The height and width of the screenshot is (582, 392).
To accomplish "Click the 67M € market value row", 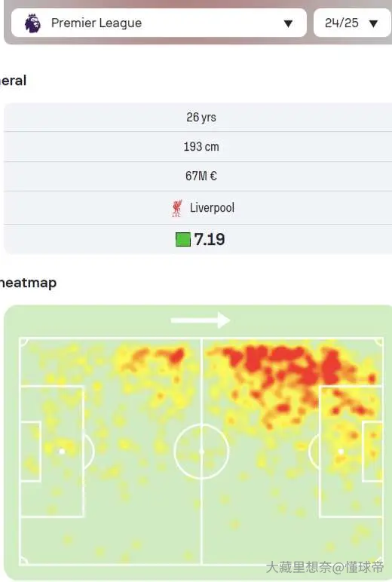I will 198,176.
